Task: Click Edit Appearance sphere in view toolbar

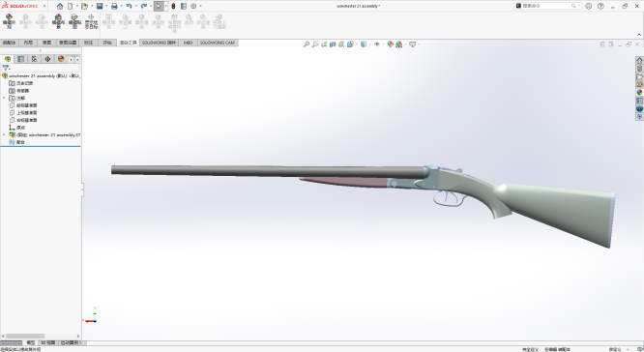Action: (391, 44)
